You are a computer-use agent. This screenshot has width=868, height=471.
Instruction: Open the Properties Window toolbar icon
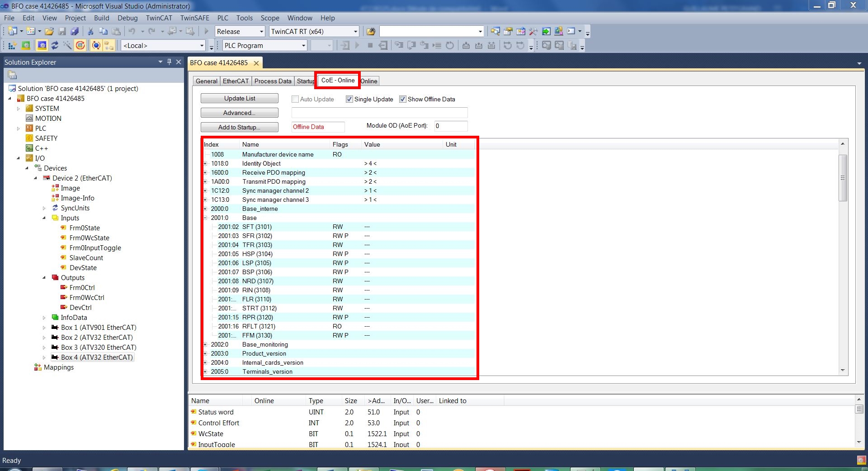point(508,31)
